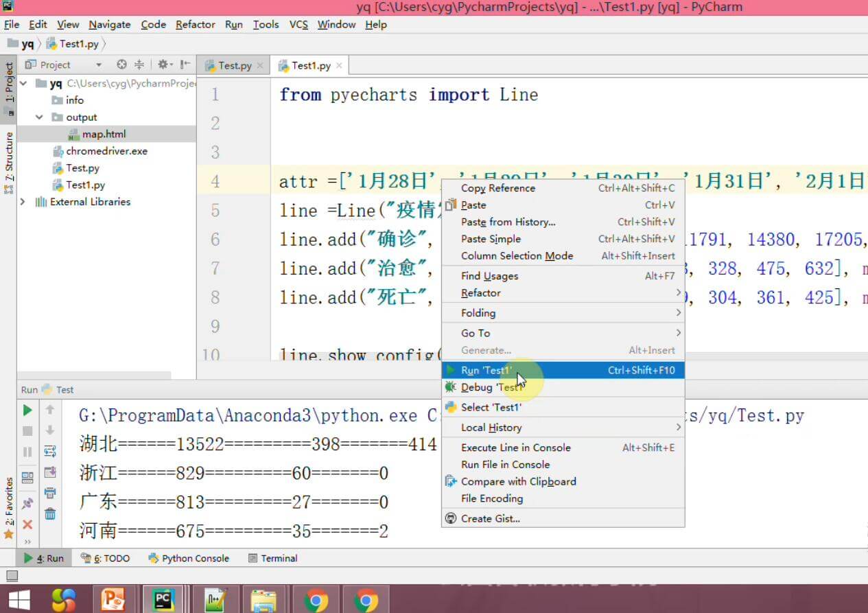Open Chrome from the Windows taskbar
The height and width of the screenshot is (613, 868).
point(316,600)
